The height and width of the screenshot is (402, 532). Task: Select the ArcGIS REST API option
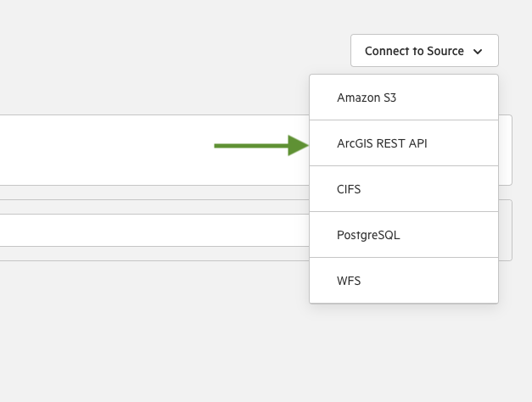pos(404,143)
